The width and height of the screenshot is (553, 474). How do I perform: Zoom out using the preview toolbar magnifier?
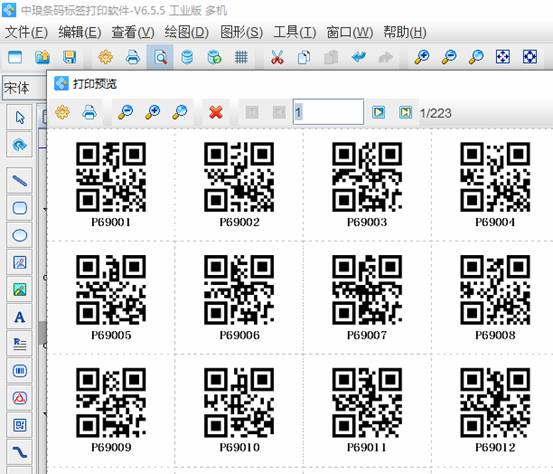126,113
